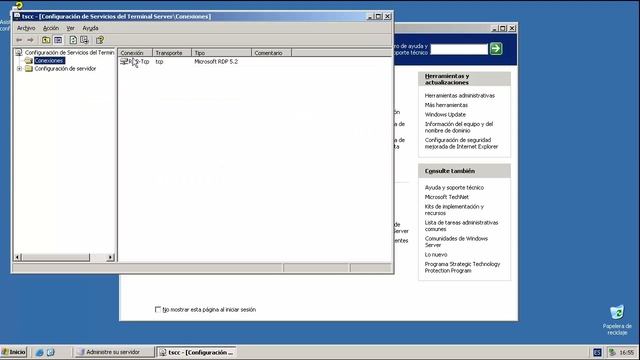The height and width of the screenshot is (360, 640).
Task: Click the Help question-mark toolbar icon
Action: 100,40
